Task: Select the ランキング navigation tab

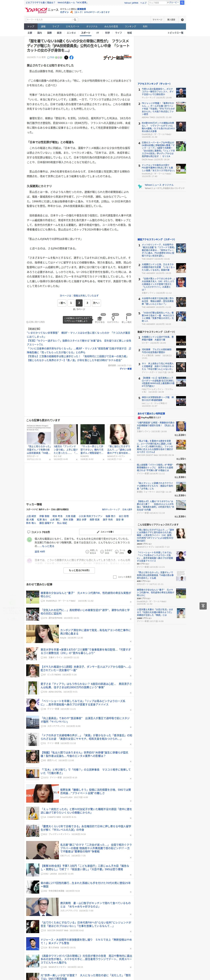Action: [x=130, y=27]
